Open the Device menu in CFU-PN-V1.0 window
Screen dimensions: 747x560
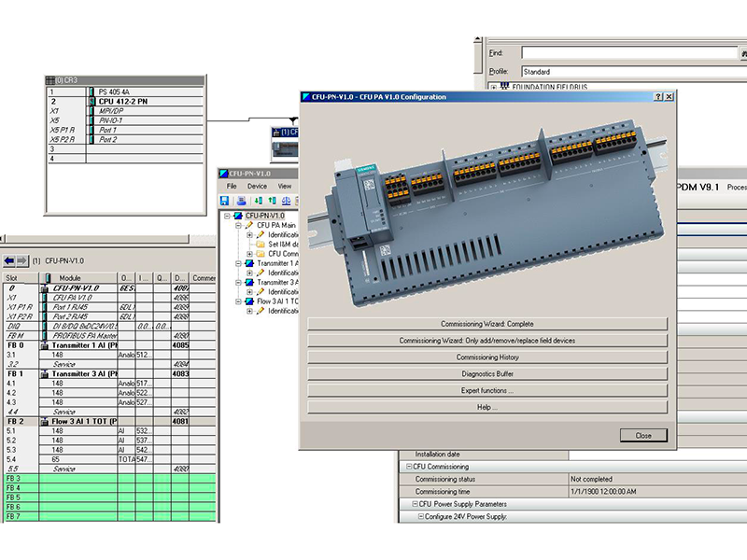point(257,186)
